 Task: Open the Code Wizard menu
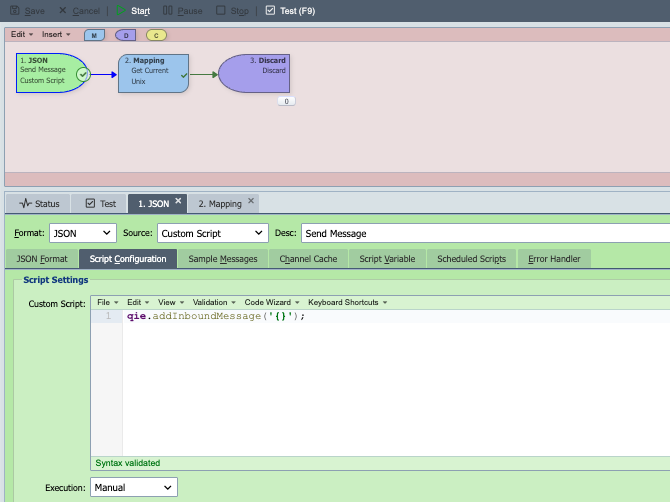coord(272,302)
